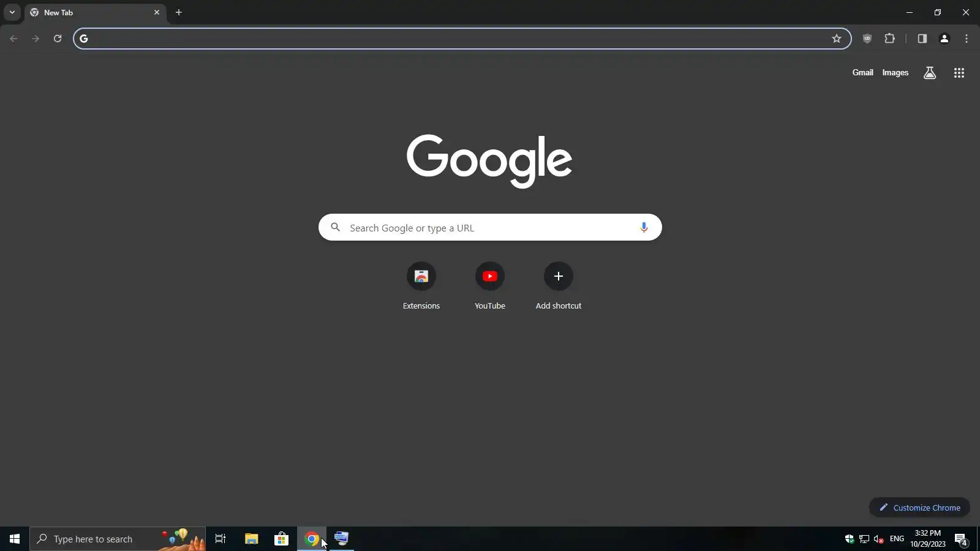Open Gmail link
980x551 pixels.
(x=862, y=72)
